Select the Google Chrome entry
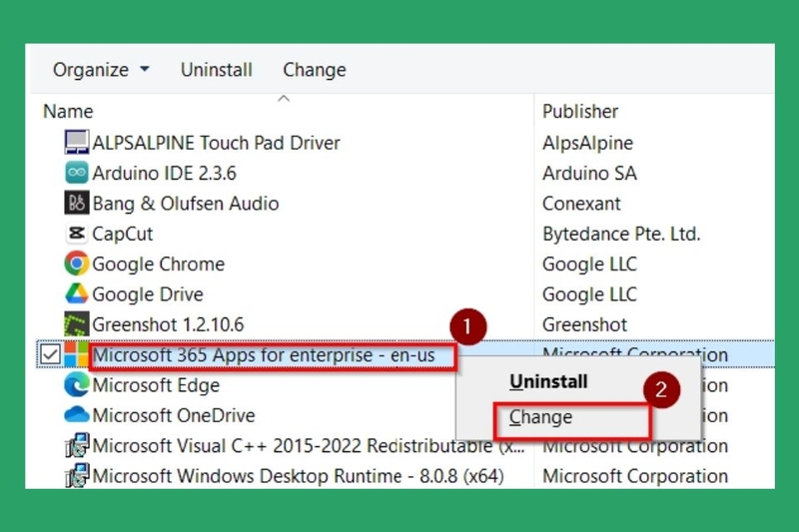Screen dimensions: 799x532 point(158,264)
